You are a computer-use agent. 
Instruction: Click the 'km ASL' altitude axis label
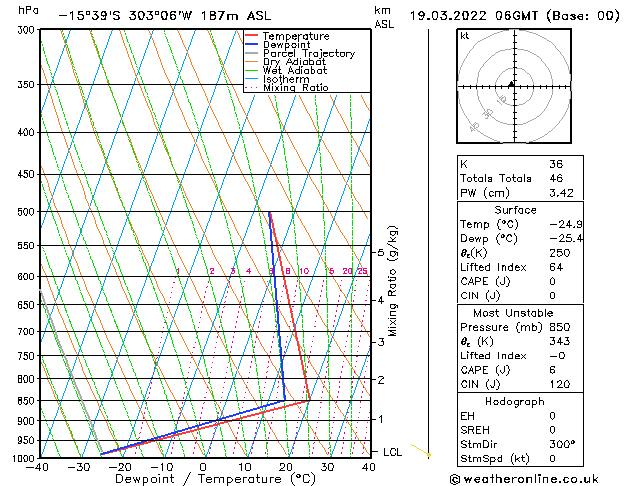[384, 17]
